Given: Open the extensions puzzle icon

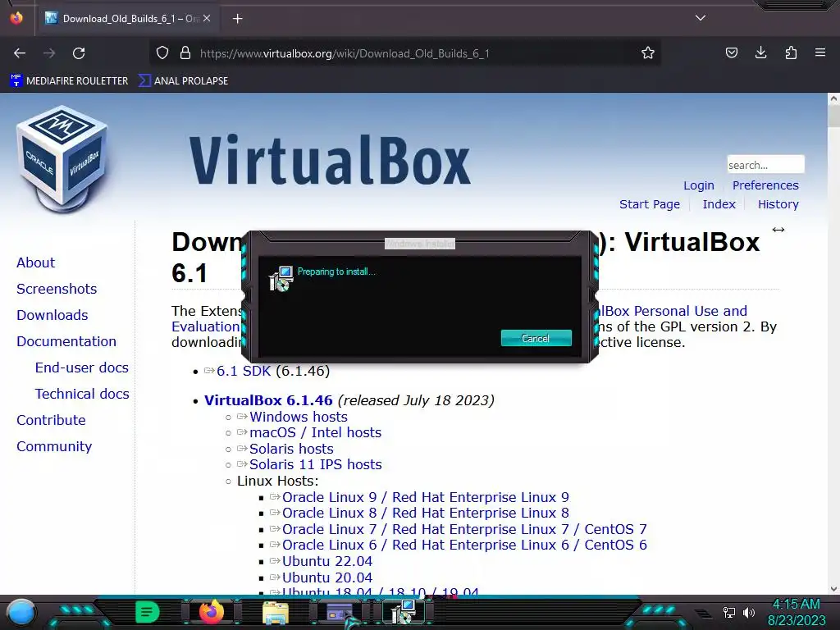Looking at the screenshot, I should pos(791,53).
